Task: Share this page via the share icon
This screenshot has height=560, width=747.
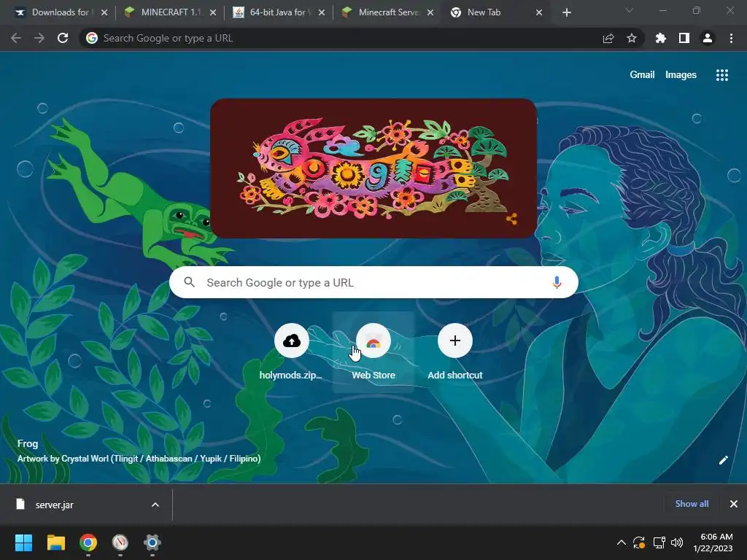Action: [608, 38]
